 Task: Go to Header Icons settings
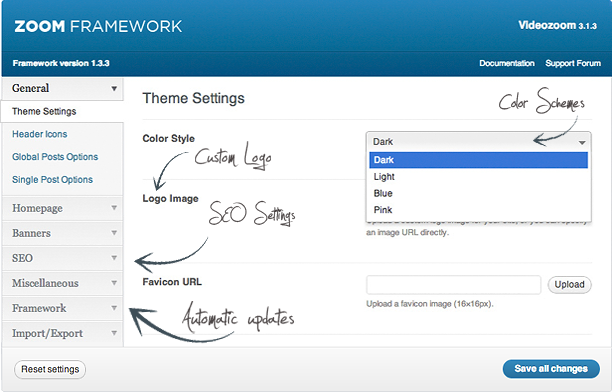39,134
